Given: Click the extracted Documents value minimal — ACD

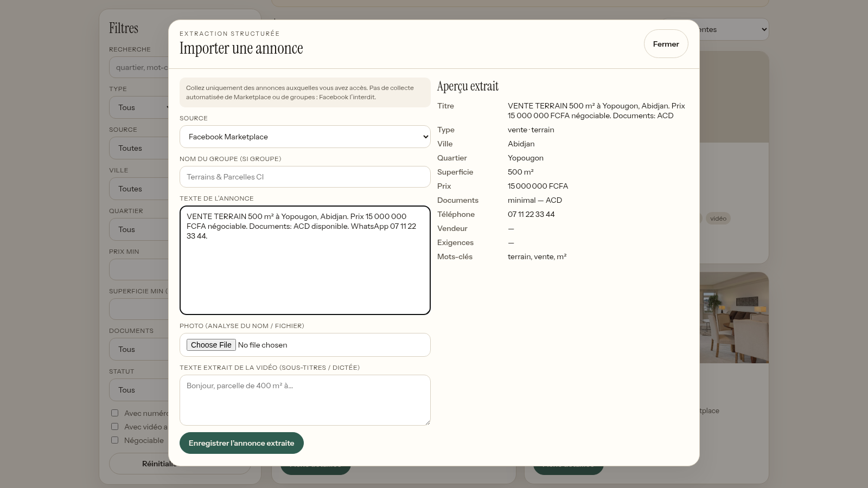Looking at the screenshot, I should click(x=535, y=200).
